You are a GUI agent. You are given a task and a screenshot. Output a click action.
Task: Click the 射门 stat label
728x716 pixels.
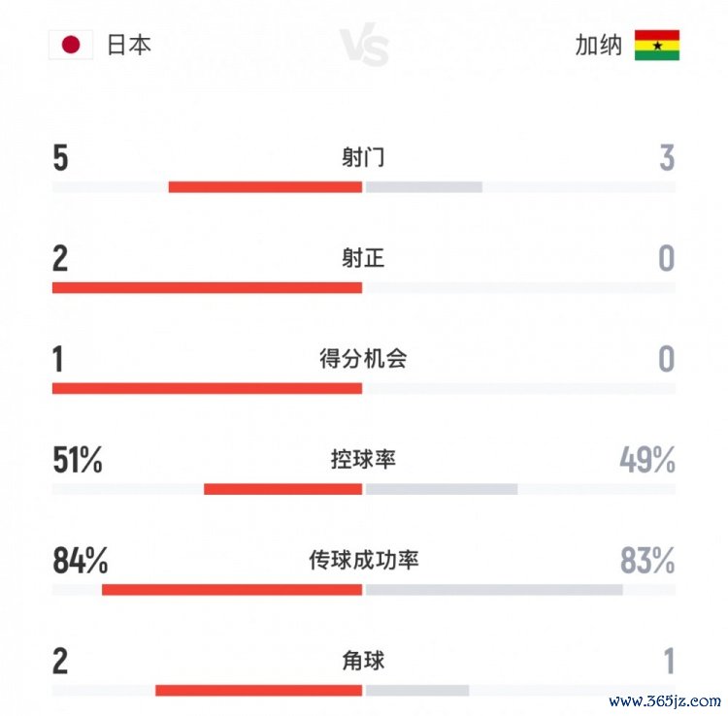(363, 157)
